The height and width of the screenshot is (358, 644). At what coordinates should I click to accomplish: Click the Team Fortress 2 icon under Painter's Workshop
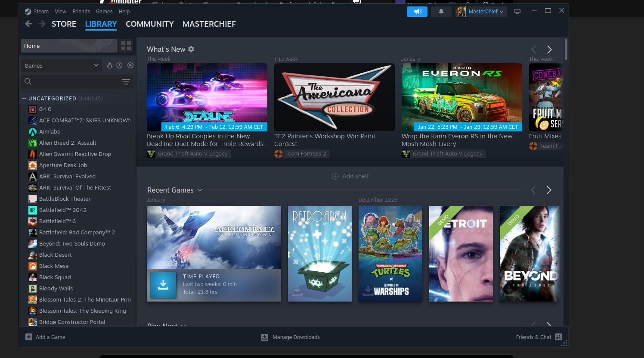pyautogui.click(x=279, y=154)
